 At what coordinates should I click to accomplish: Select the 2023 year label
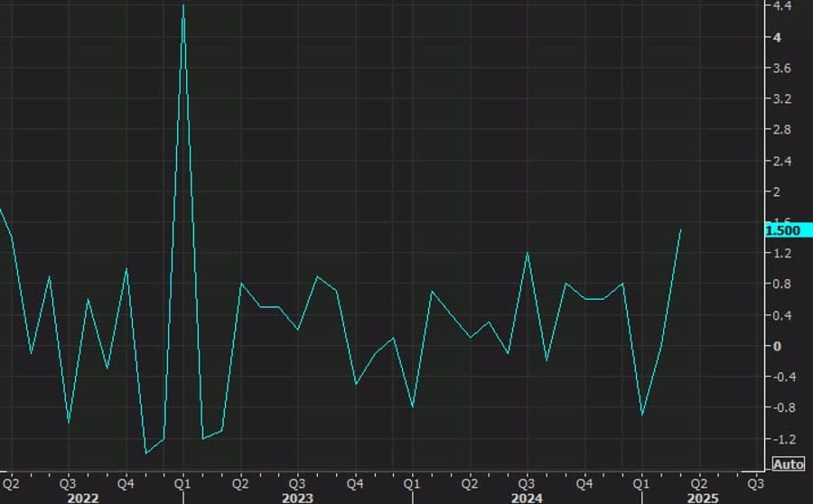coord(297,496)
